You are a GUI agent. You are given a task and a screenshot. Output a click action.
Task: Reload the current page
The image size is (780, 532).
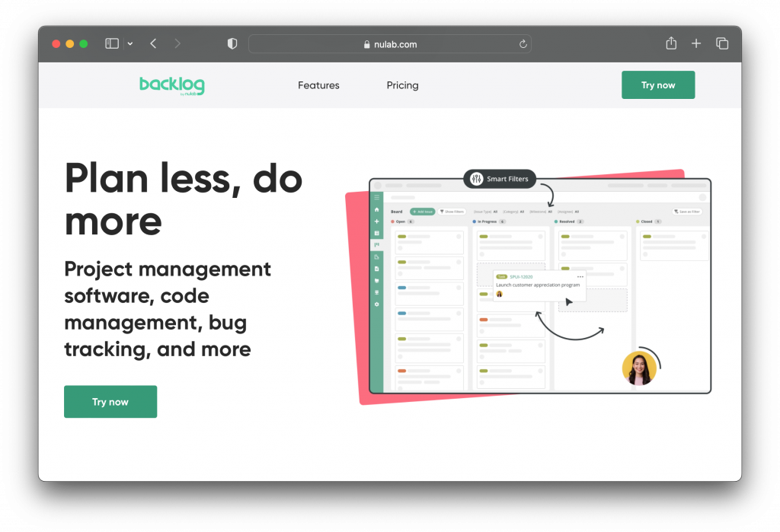point(523,44)
